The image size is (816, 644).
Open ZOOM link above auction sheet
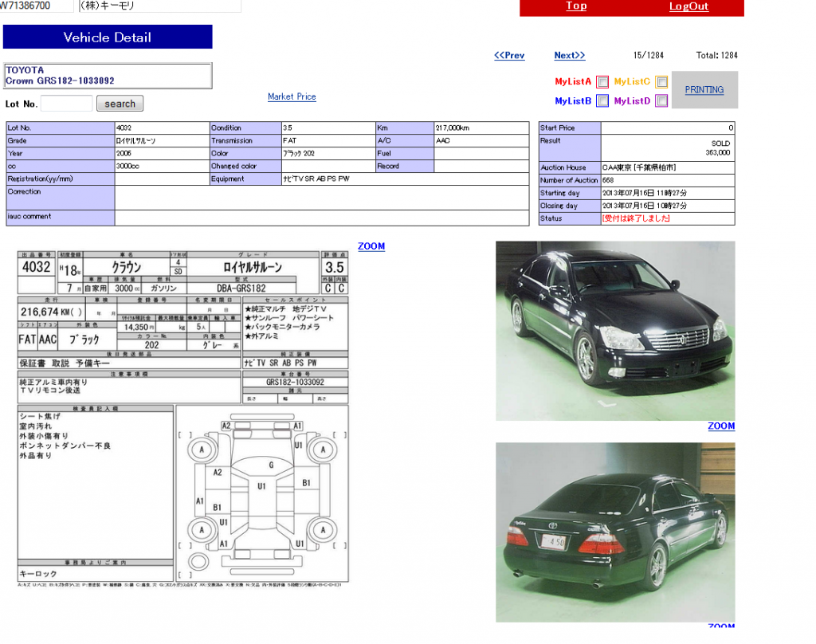(371, 246)
